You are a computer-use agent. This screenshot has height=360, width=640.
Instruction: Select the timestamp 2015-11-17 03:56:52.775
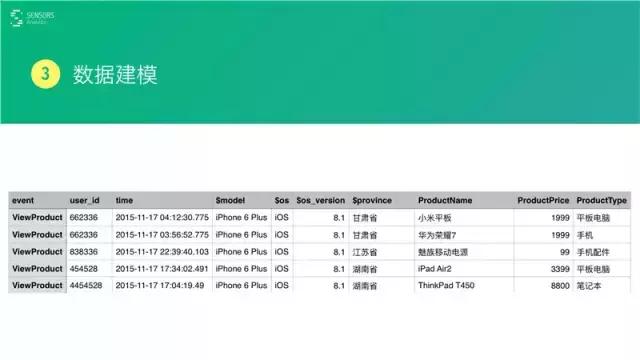[x=162, y=235]
